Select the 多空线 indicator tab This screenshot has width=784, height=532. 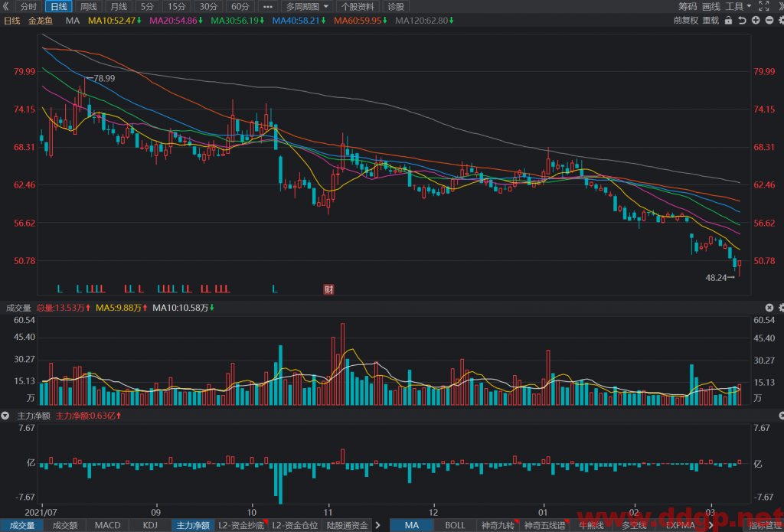(633, 526)
